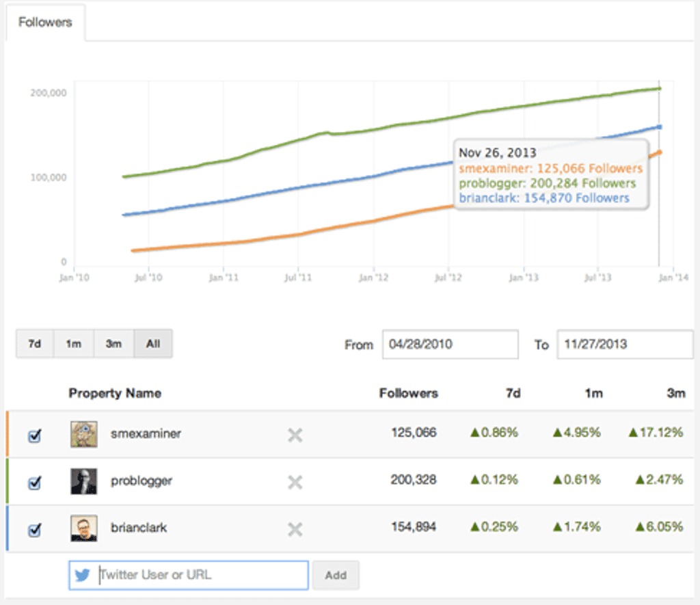Screen dimensions: 700x605
Task: Uncheck the brianclark checkbox
Action: pos(34,530)
